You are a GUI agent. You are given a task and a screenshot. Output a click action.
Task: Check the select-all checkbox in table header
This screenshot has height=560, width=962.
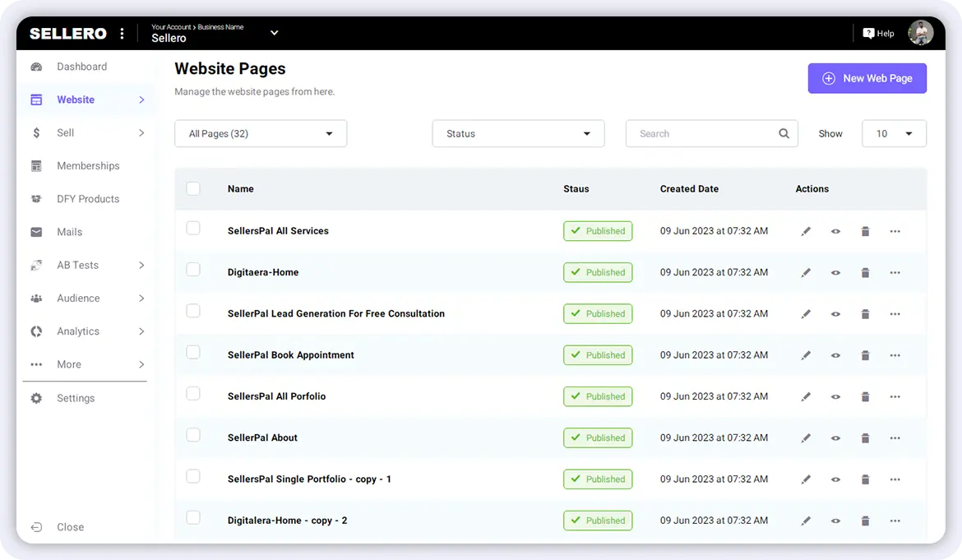point(193,188)
